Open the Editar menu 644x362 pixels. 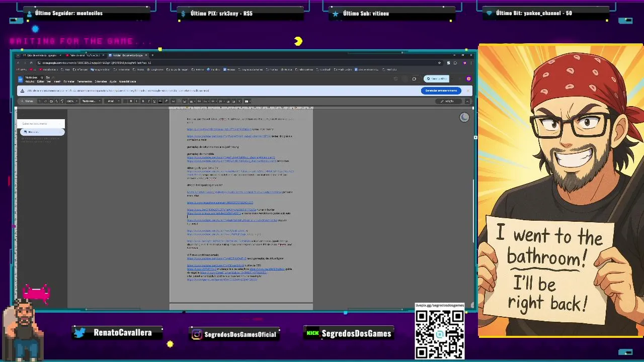pyautogui.click(x=40, y=81)
